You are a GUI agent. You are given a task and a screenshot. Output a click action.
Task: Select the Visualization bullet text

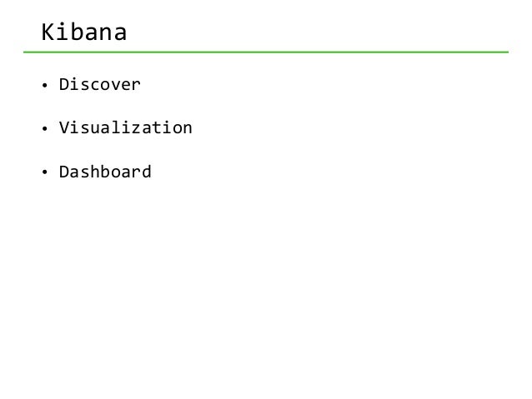point(126,127)
